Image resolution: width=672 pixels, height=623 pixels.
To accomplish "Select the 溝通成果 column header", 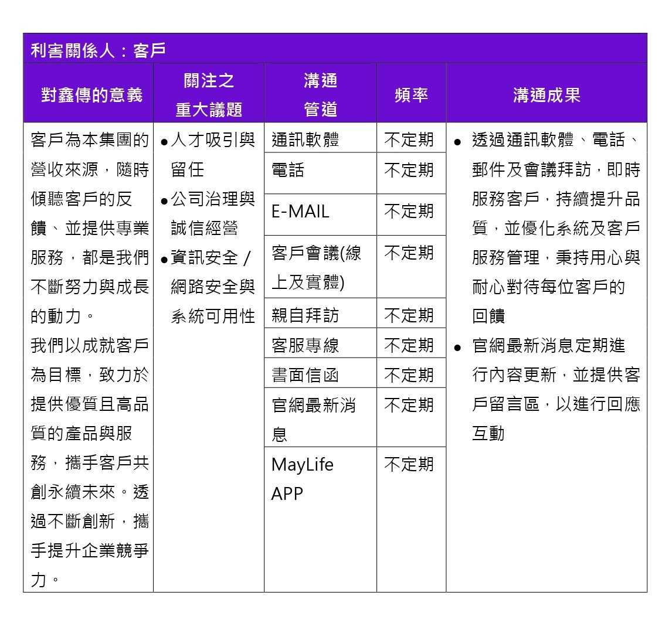I will tap(546, 95).
